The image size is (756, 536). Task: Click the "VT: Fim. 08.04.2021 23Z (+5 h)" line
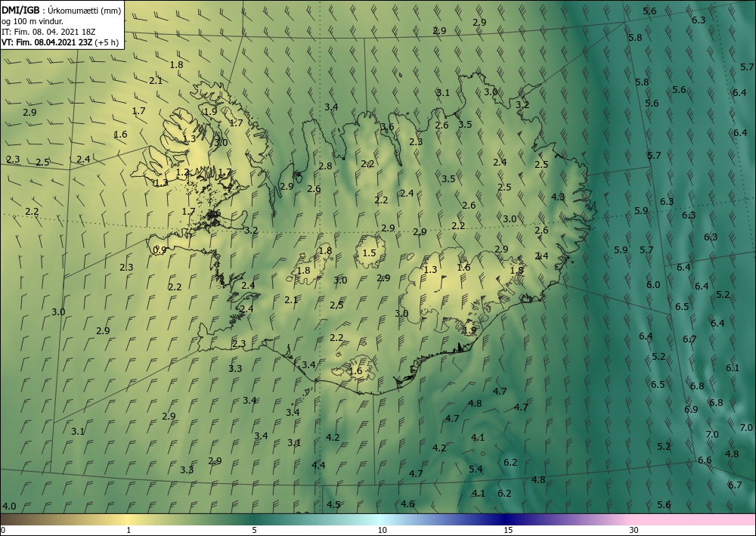[60, 42]
